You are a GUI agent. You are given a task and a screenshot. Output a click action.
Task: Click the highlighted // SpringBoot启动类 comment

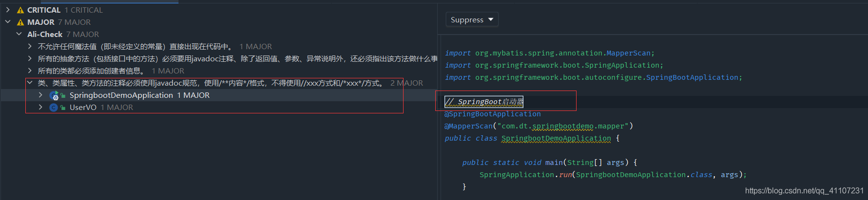pos(484,102)
